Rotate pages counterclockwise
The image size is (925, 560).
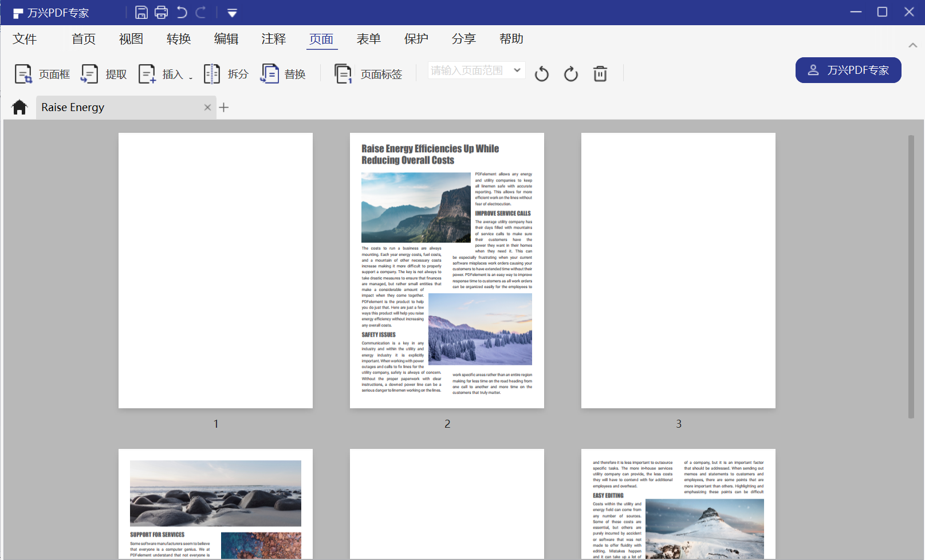pyautogui.click(x=542, y=74)
